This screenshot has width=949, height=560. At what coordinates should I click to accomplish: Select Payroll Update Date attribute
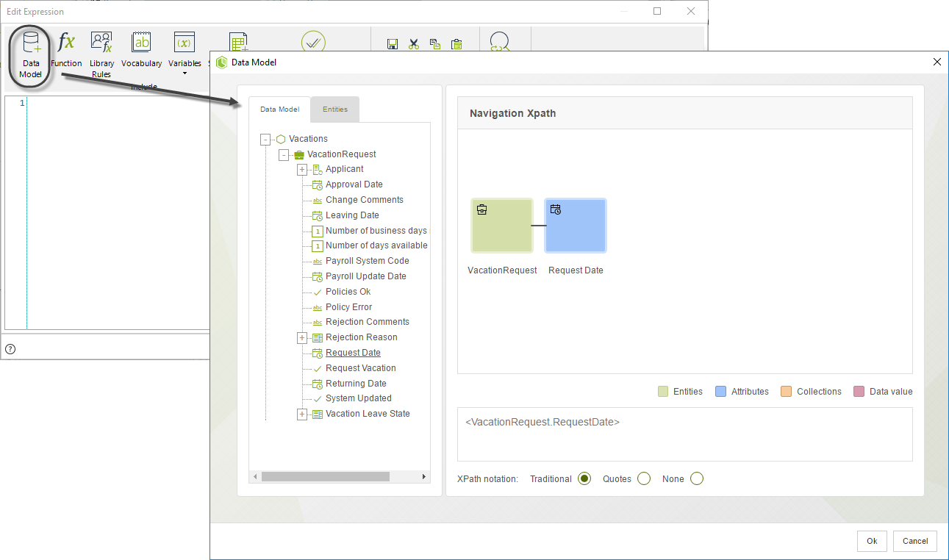click(366, 276)
